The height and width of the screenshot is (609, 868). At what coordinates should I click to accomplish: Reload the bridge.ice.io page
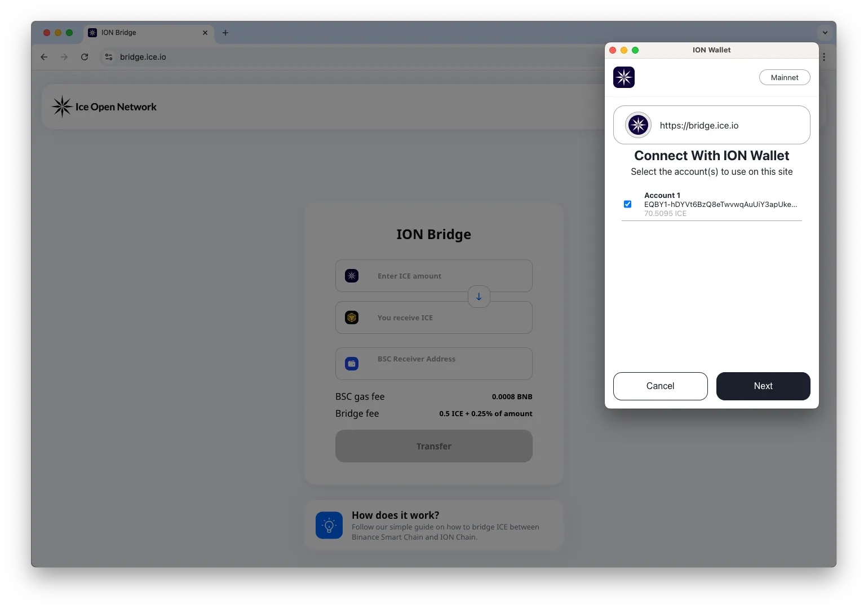(85, 57)
